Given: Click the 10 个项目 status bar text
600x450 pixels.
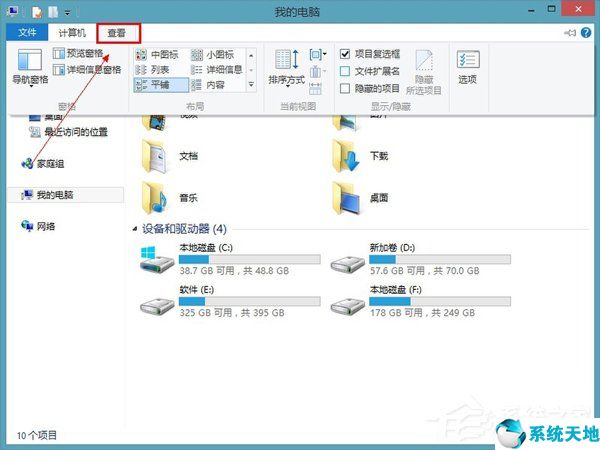Looking at the screenshot, I should (37, 435).
